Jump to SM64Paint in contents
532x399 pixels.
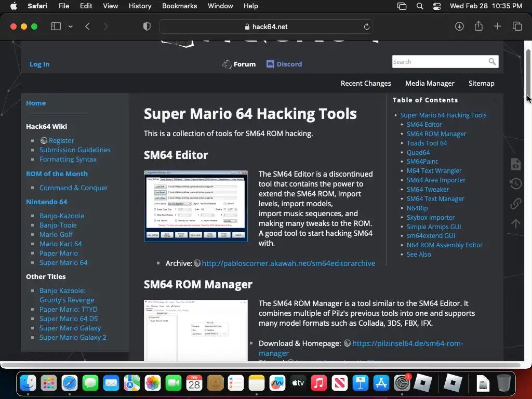422,162
